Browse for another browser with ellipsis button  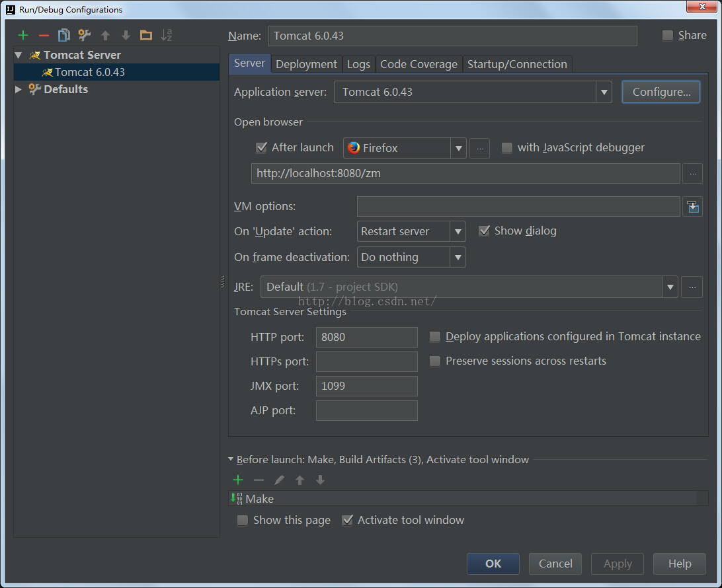(480, 148)
